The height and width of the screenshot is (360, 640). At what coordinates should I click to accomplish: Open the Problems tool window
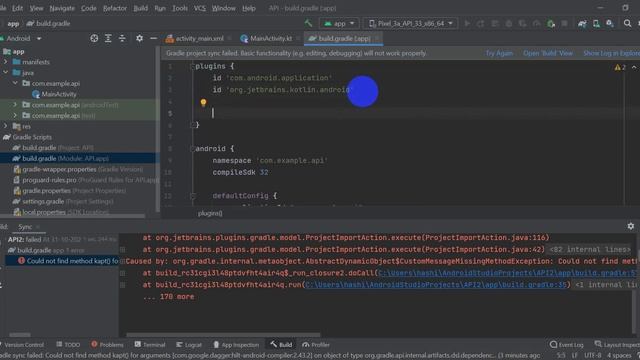(107, 345)
